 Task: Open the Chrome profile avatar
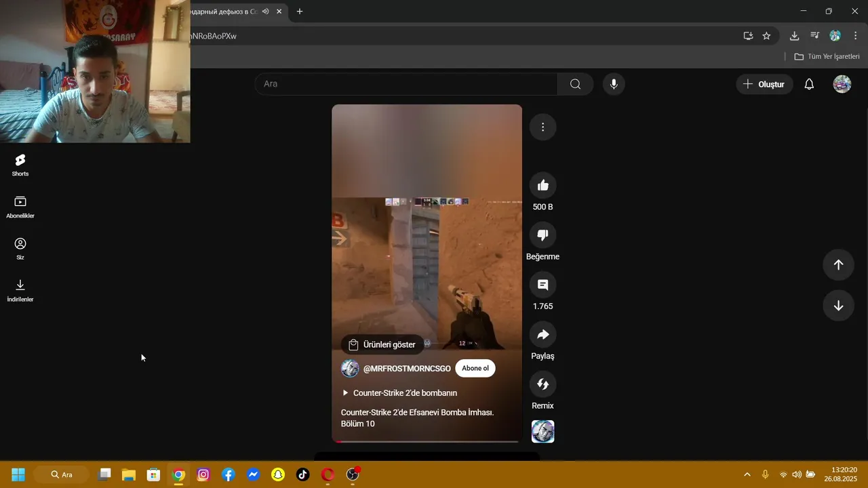[835, 36]
